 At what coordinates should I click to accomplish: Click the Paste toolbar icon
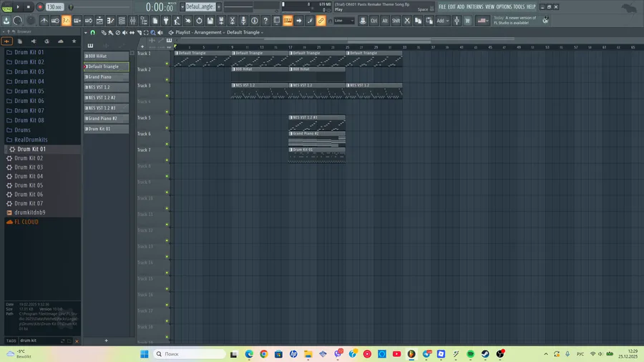(429, 21)
